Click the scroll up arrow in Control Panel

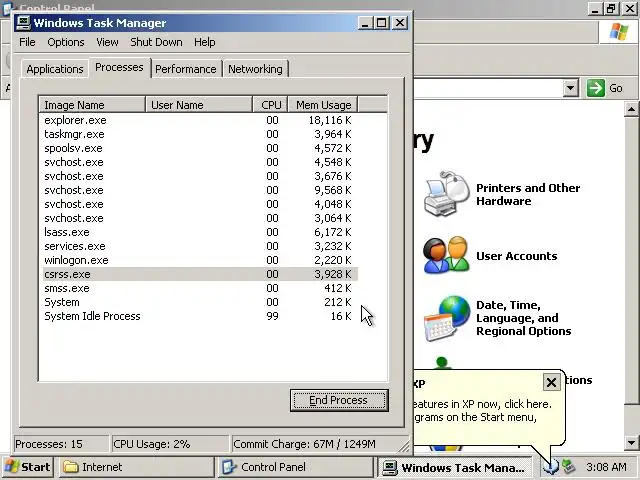[x=631, y=109]
